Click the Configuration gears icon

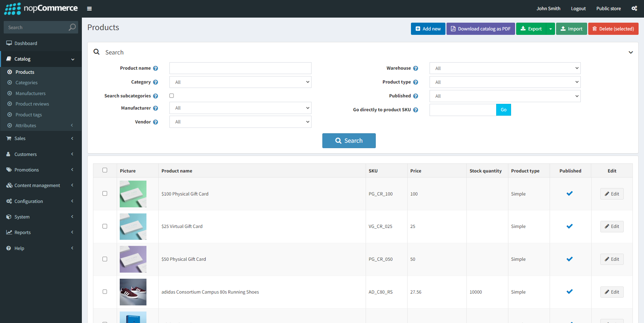[x=9, y=201]
